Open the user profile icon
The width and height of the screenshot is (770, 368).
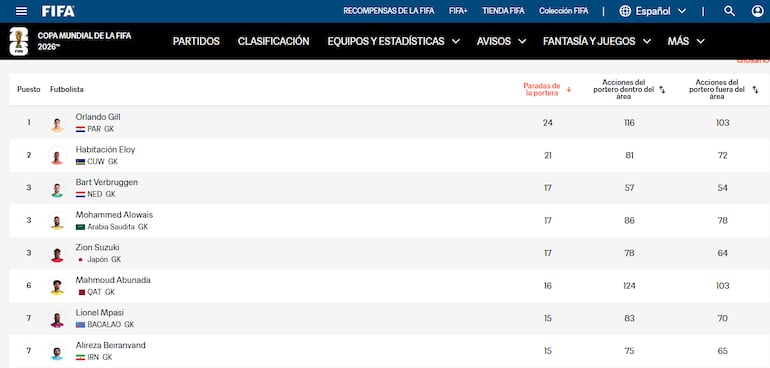coord(758,11)
